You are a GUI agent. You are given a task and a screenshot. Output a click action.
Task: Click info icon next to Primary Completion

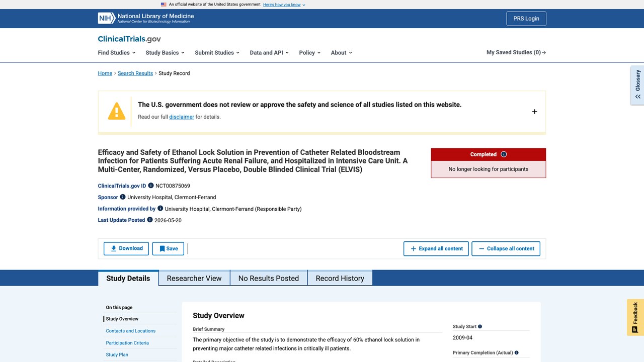point(517,353)
